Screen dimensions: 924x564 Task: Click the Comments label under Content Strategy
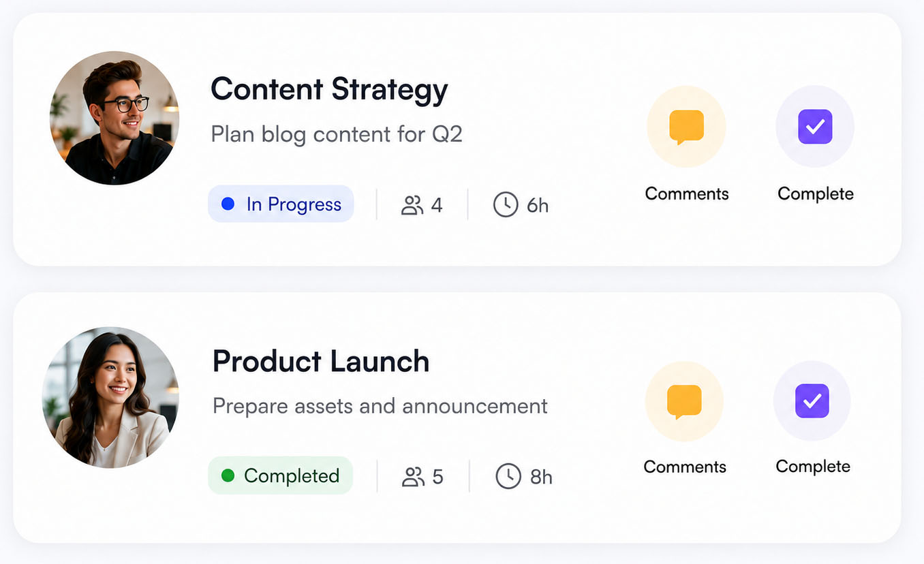coord(687,193)
